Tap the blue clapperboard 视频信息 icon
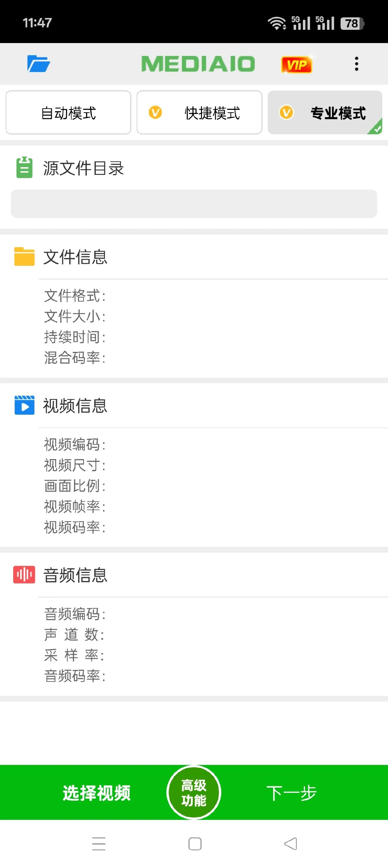Screen dimensions: 388x868 24,405
